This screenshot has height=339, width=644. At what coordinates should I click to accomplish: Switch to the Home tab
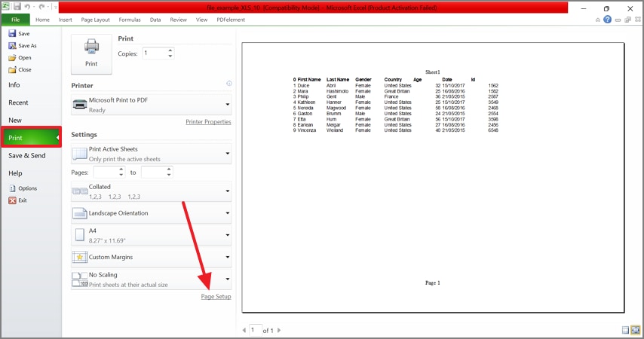point(42,20)
